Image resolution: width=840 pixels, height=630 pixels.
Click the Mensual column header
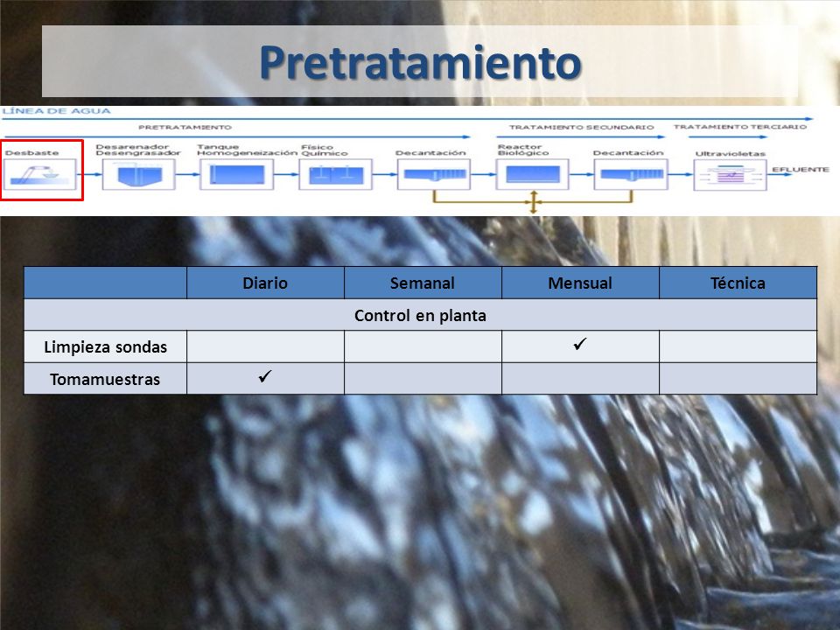click(x=580, y=283)
